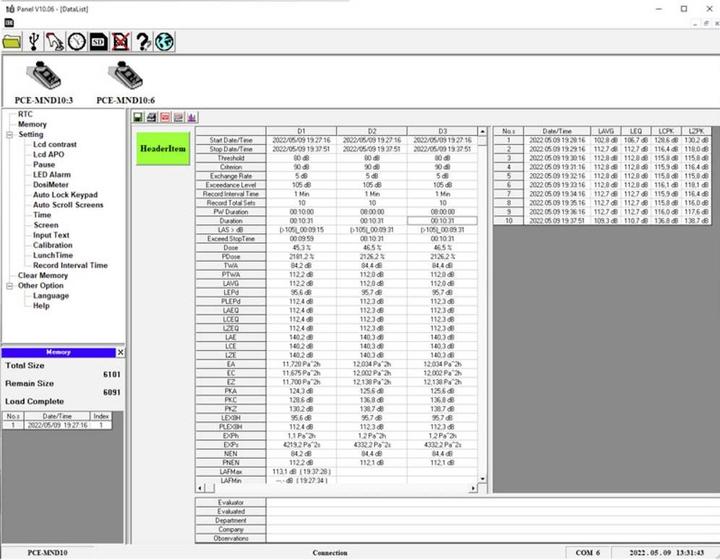Screen dimensions: 720x560
Task: Click the Connection status bar text
Action: [330, 553]
